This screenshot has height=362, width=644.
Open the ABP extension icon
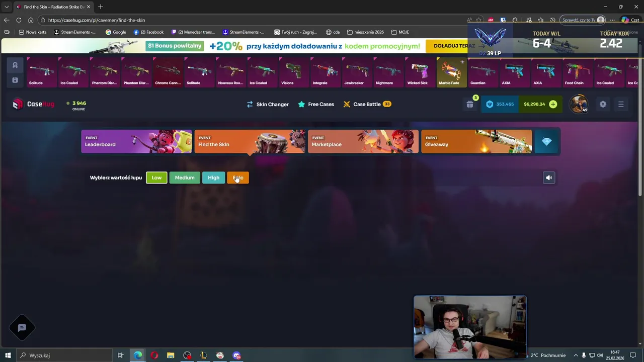[x=491, y=20]
